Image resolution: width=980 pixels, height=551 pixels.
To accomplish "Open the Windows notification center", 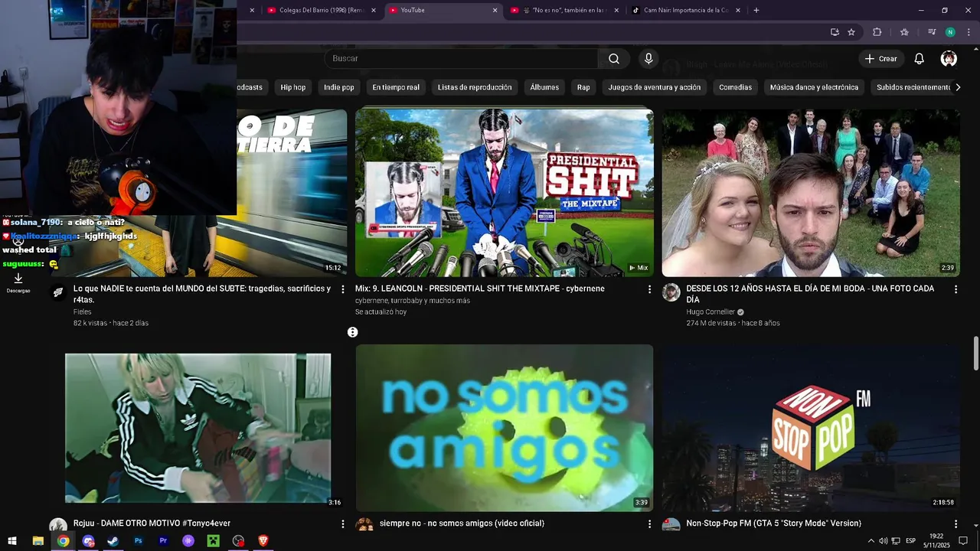I will pyautogui.click(x=963, y=541).
